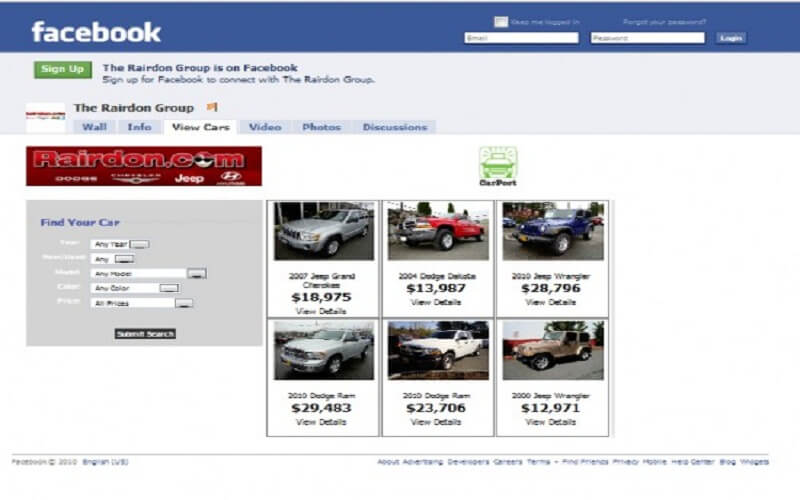Click the flag icon beside The Rairdon Group
The height and width of the screenshot is (500, 800).
click(212, 107)
